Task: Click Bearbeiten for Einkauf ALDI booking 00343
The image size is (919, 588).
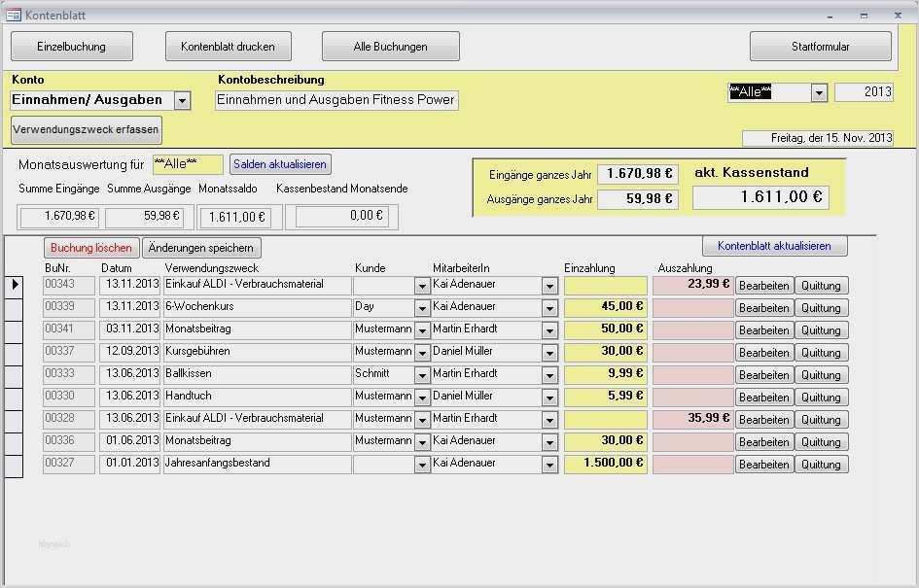Action: (x=764, y=285)
